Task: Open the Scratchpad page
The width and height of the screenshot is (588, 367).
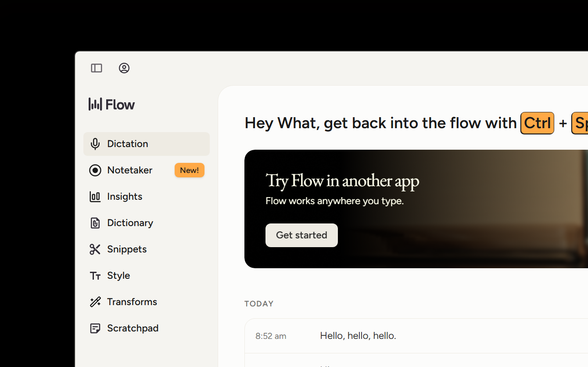Action: click(x=147, y=328)
